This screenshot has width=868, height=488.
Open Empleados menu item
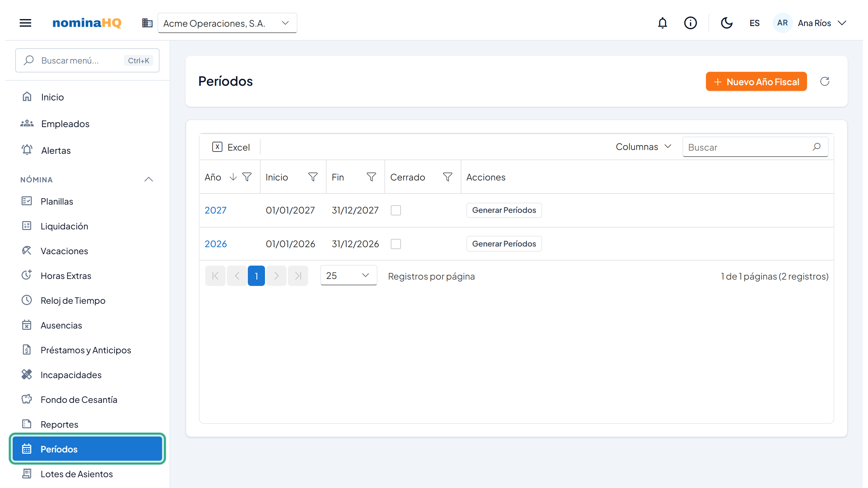coord(87,124)
